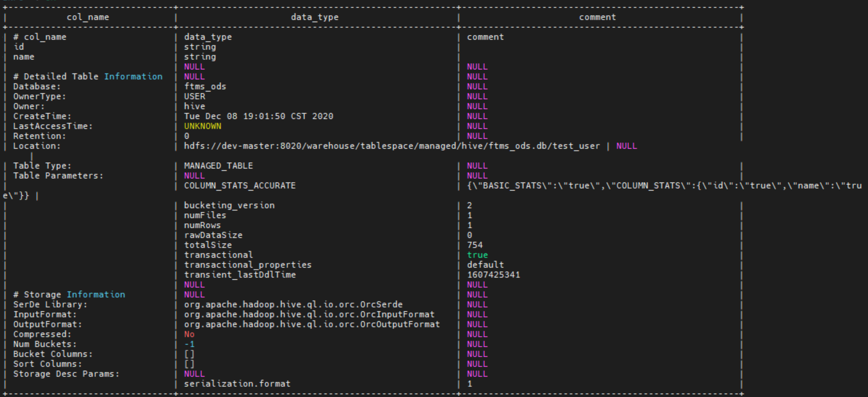Click the OrcOutputFormat class name
Viewport: 868px width, 397px height.
tap(312, 324)
